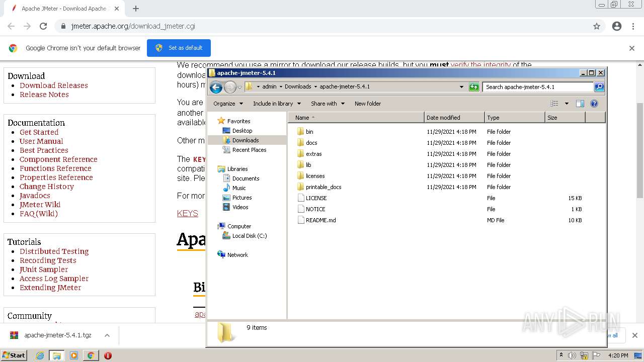Image resolution: width=644 pixels, height=362 pixels.
Task: Open the Share with dropdown
Action: [x=328, y=104]
